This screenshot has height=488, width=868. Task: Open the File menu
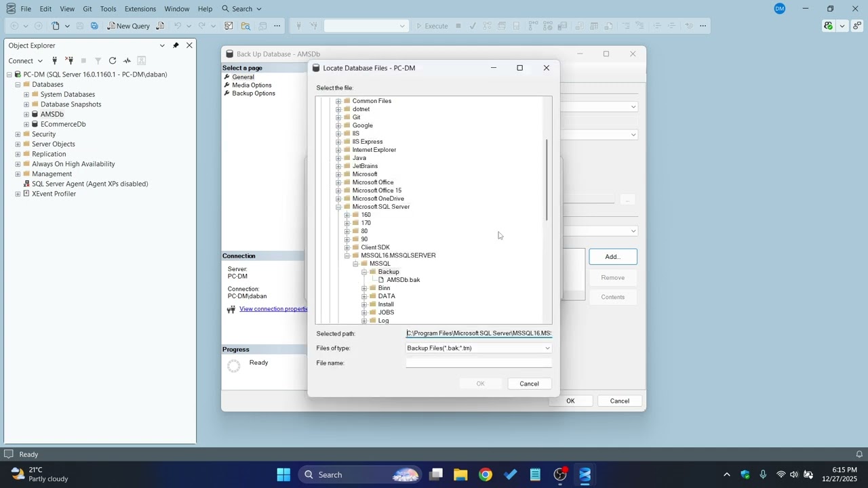click(x=26, y=9)
